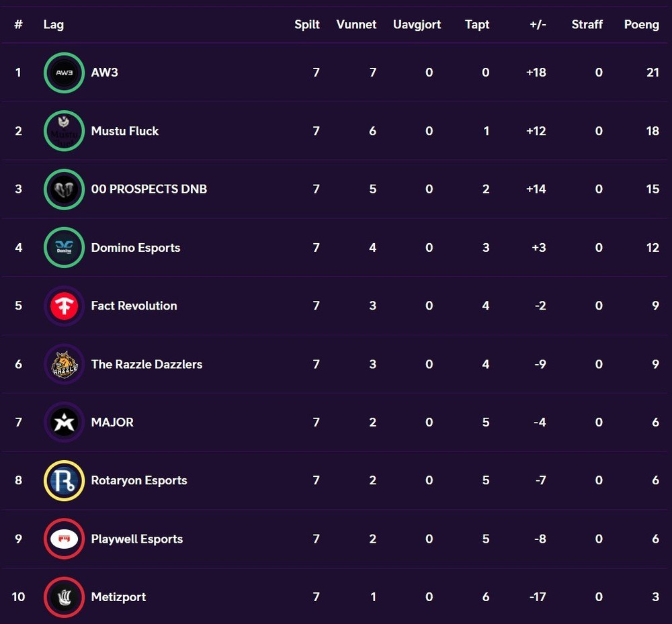
Task: Click The Razzle Dazzlers horse logo
Action: 64,364
